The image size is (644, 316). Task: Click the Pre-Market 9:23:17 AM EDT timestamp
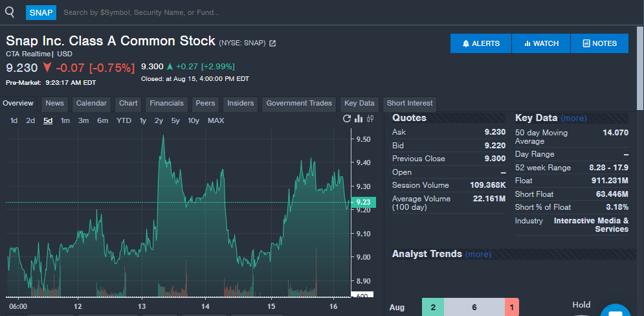[x=50, y=83]
